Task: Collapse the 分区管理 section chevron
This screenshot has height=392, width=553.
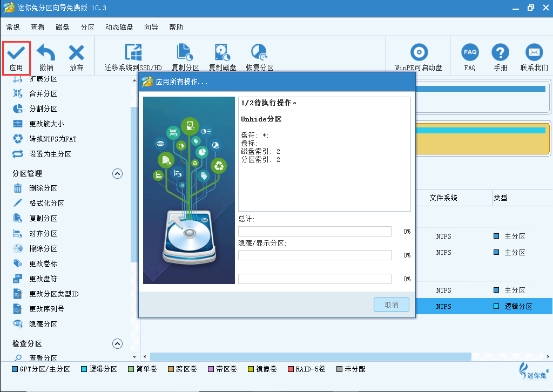Action: pyautogui.click(x=117, y=173)
